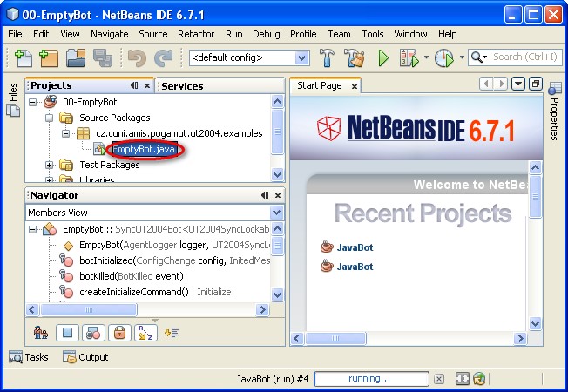The image size is (568, 392).
Task: Open the Debug button dropdown arrow
Action: [x=426, y=57]
